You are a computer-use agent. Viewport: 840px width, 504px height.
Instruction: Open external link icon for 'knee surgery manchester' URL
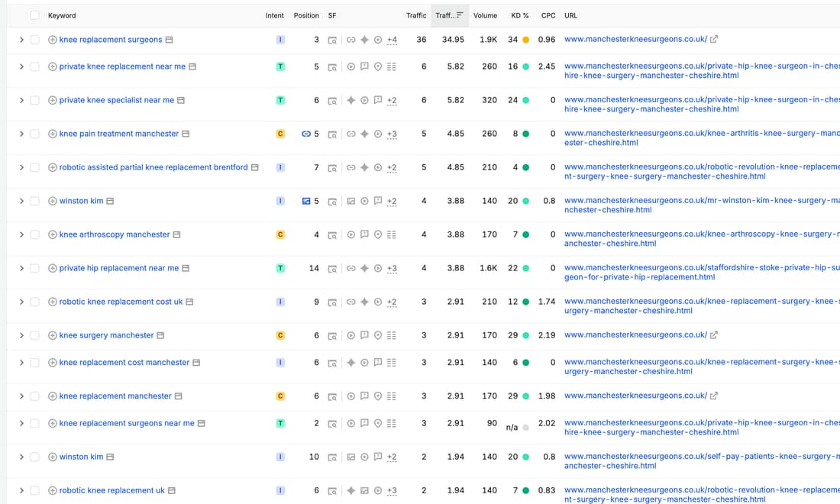(x=714, y=335)
